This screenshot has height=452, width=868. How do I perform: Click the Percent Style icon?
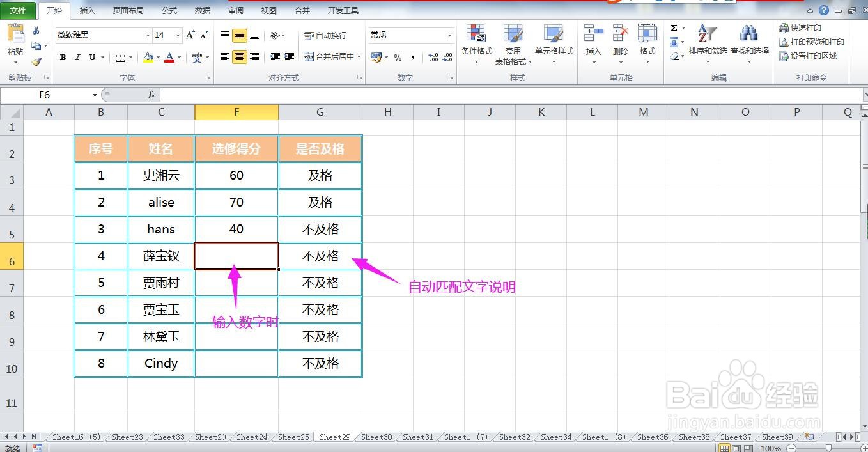(398, 58)
